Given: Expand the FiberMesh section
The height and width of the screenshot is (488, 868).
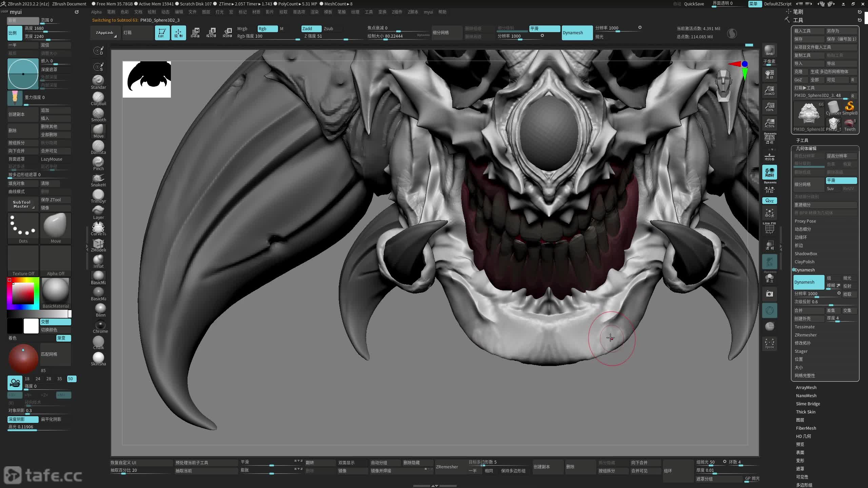Looking at the screenshot, I should pos(806,428).
